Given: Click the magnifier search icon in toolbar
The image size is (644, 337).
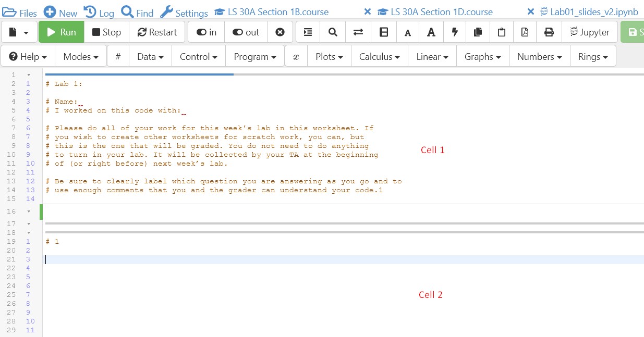Looking at the screenshot, I should click(x=333, y=32).
